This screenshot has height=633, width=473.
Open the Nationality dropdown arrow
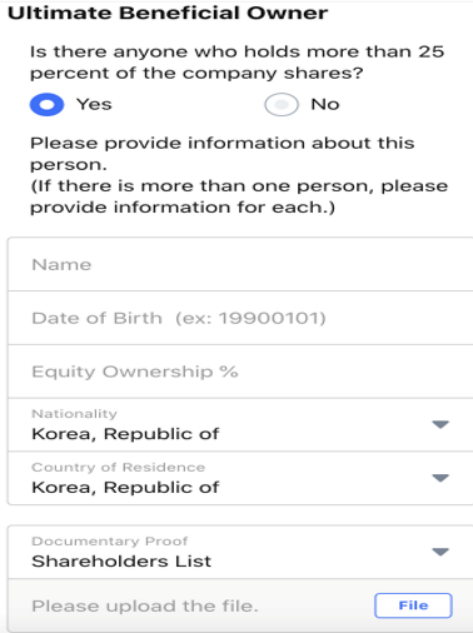[440, 424]
